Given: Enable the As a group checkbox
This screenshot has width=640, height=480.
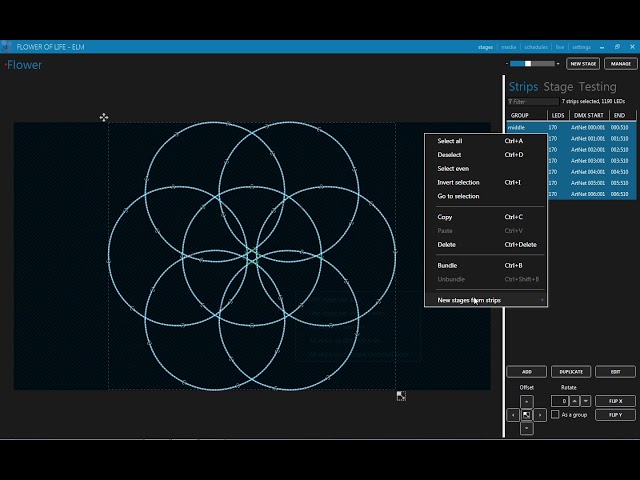Looking at the screenshot, I should tap(555, 414).
